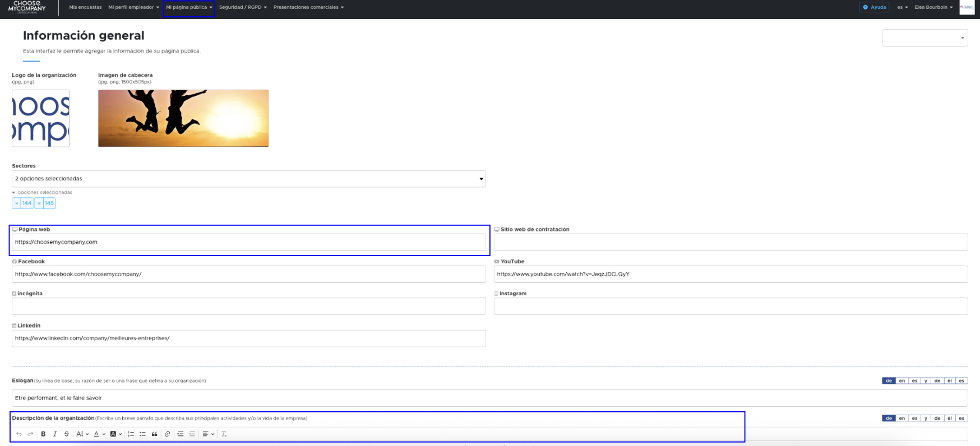The width and height of the screenshot is (980, 446).
Task: Apply strikethrough formatting in the editor
Action: click(x=67, y=434)
